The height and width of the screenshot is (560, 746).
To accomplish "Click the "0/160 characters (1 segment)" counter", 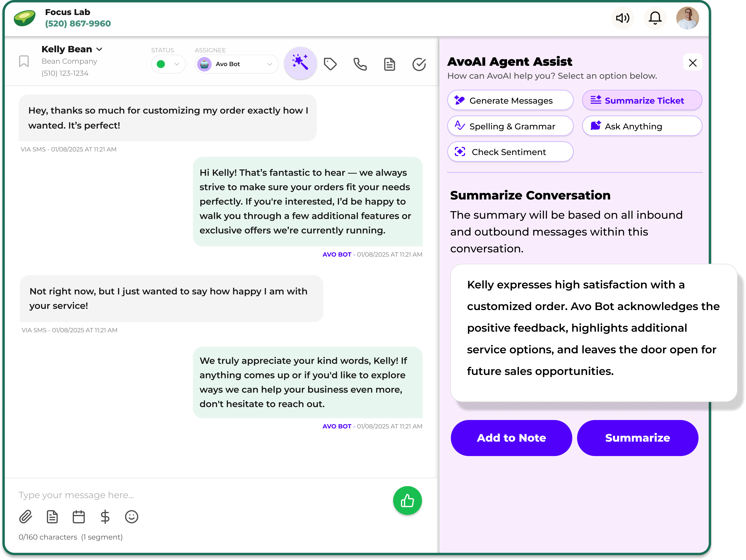I will 71,537.
